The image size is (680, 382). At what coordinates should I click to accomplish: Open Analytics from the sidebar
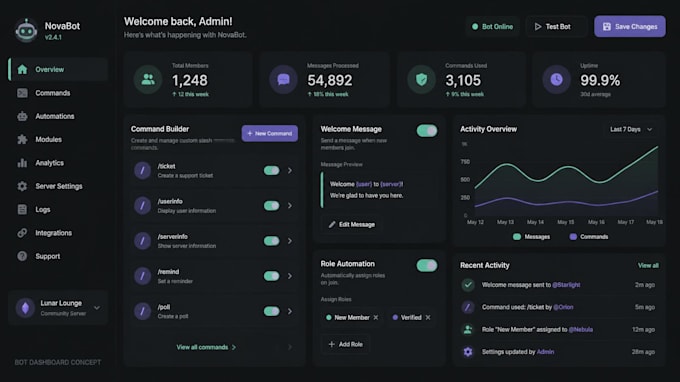tap(58, 163)
